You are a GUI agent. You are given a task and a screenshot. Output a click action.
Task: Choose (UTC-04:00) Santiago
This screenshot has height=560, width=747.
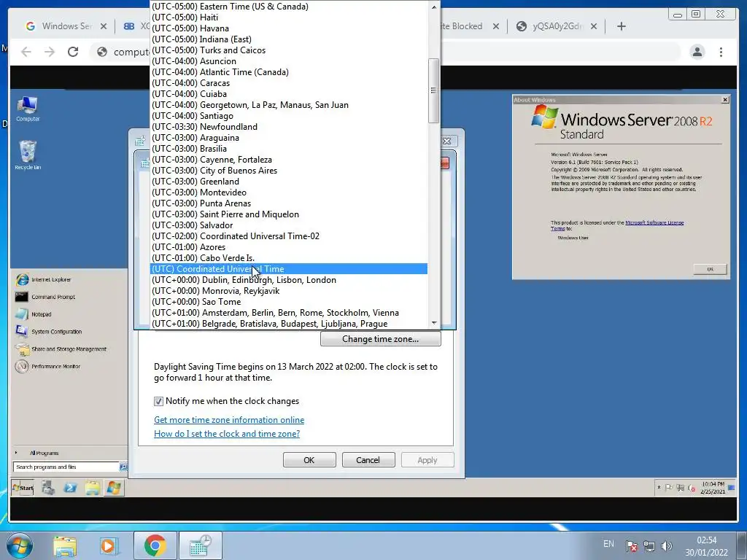289,116
